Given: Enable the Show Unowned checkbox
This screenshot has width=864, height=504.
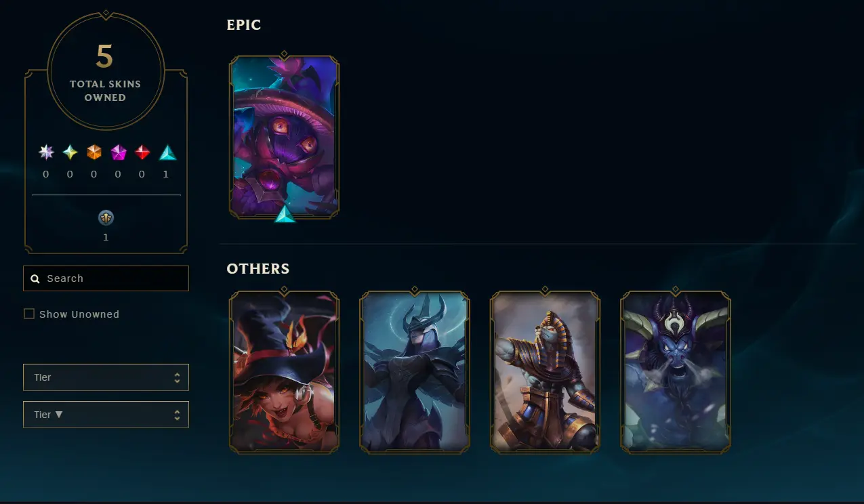Looking at the screenshot, I should coord(29,314).
